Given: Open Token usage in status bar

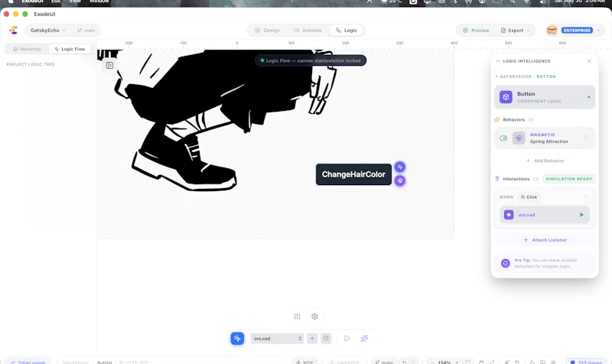Looking at the screenshot, I should click(28, 362).
